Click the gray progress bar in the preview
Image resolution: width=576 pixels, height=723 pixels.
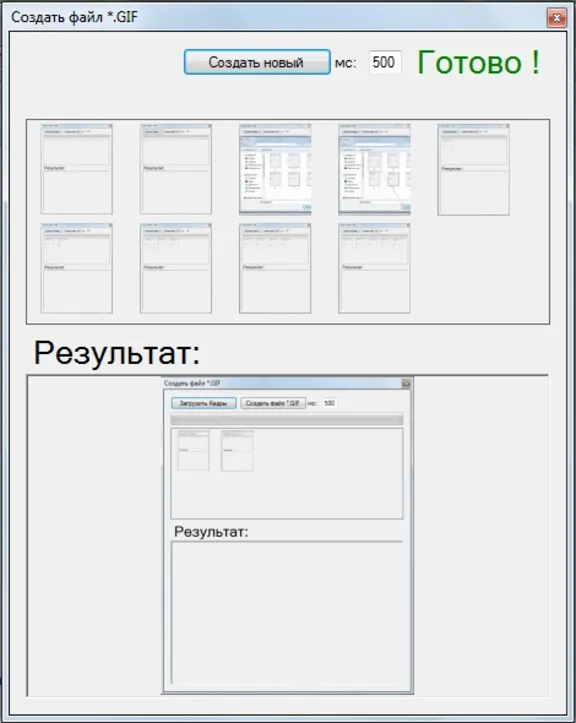coord(287,419)
